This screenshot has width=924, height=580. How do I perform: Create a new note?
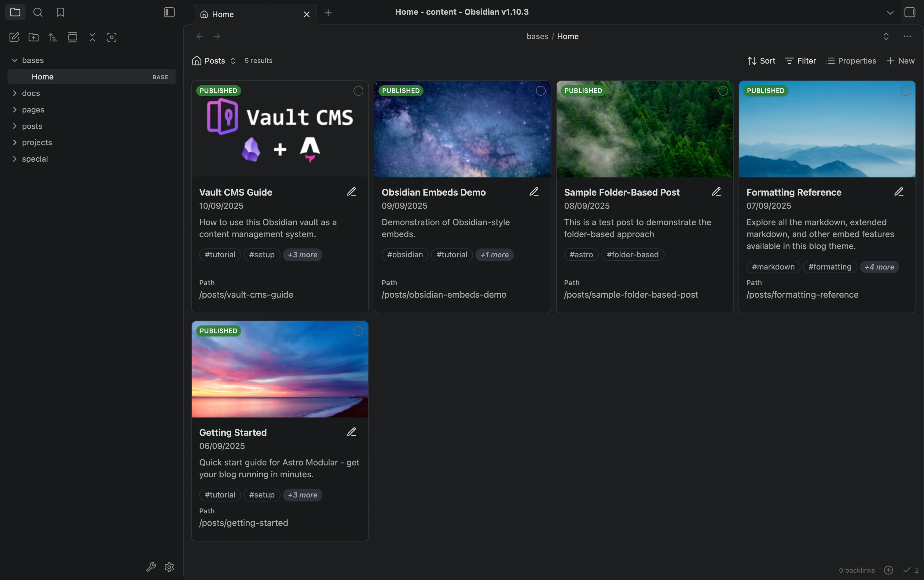(x=14, y=37)
